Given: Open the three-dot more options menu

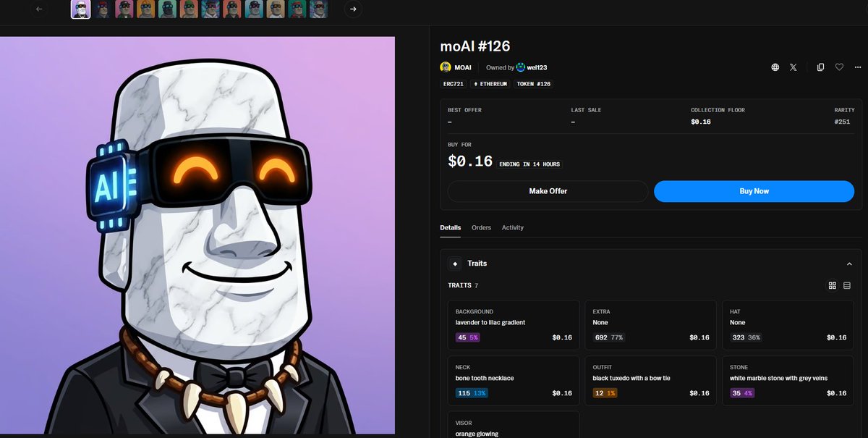Looking at the screenshot, I should [856, 67].
